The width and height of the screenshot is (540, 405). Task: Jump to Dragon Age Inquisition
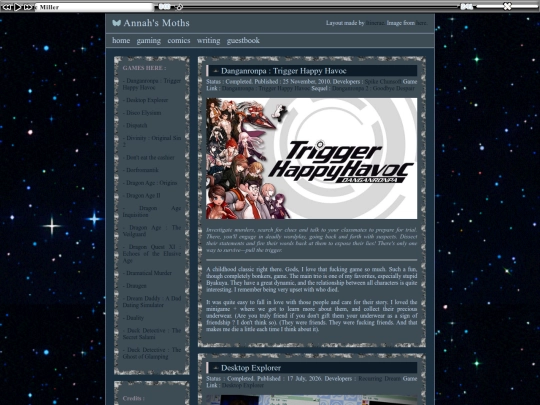coord(152,211)
